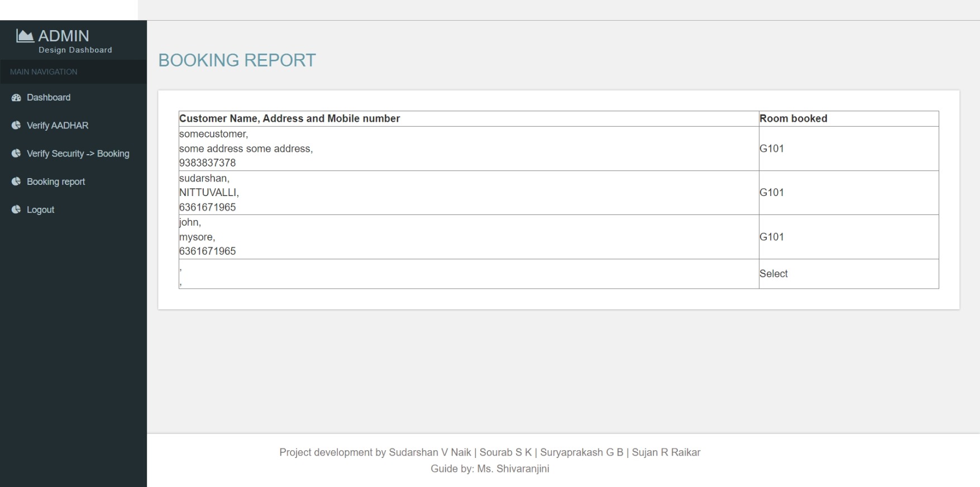This screenshot has height=487, width=980.
Task: Click the ADMIN area-chart logo icon
Action: tap(25, 36)
